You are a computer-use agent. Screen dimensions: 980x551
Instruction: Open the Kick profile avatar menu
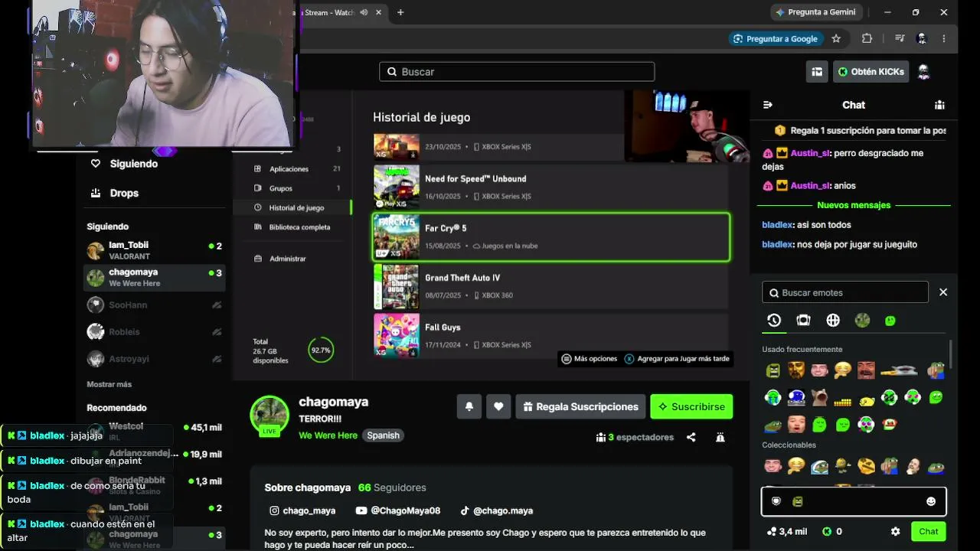924,72
